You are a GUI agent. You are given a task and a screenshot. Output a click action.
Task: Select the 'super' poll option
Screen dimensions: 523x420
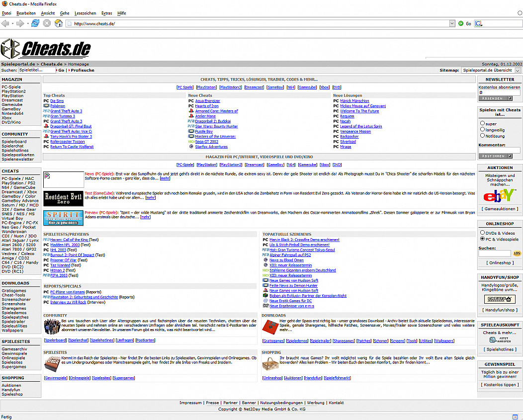coord(482,123)
